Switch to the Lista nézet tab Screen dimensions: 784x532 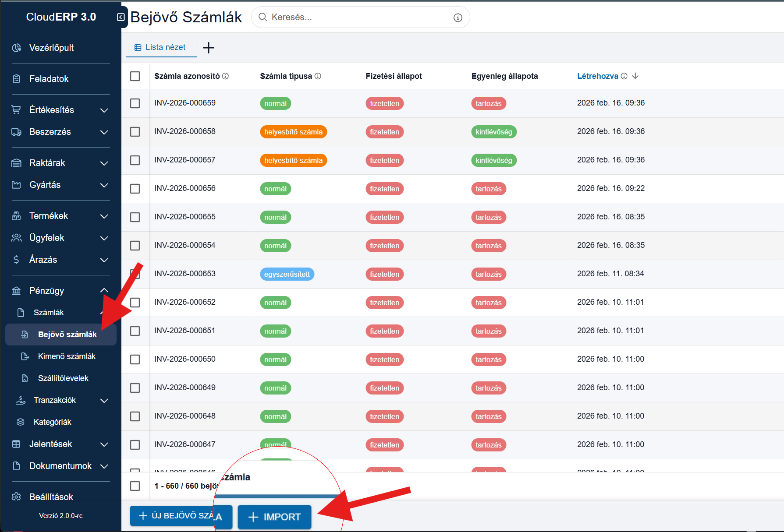point(160,47)
